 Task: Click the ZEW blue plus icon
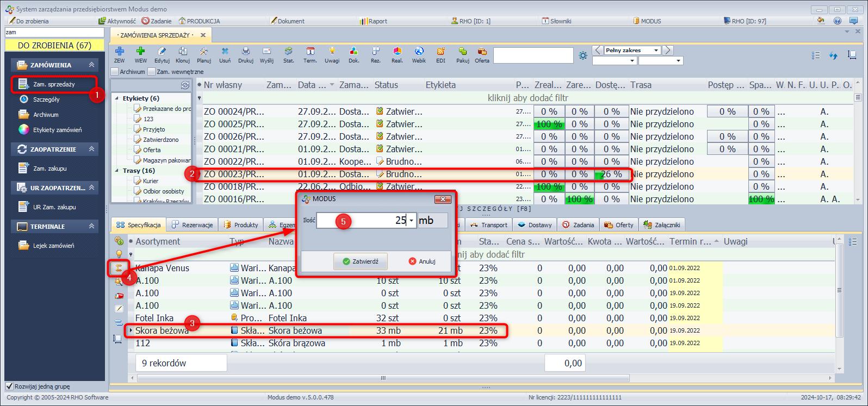pyautogui.click(x=119, y=52)
